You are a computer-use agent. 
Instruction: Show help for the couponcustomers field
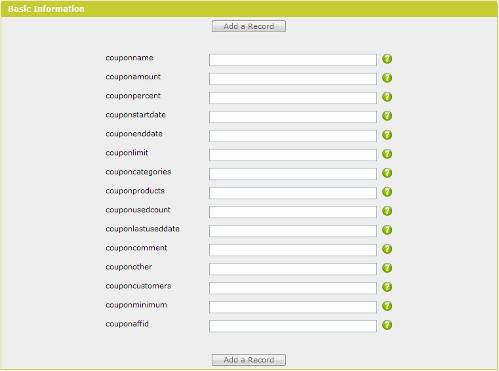pyautogui.click(x=387, y=287)
